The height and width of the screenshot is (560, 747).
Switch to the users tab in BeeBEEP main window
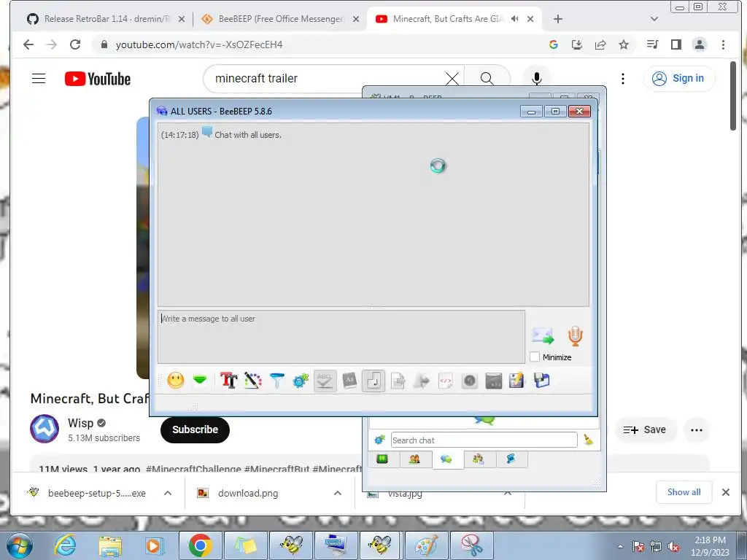point(414,459)
